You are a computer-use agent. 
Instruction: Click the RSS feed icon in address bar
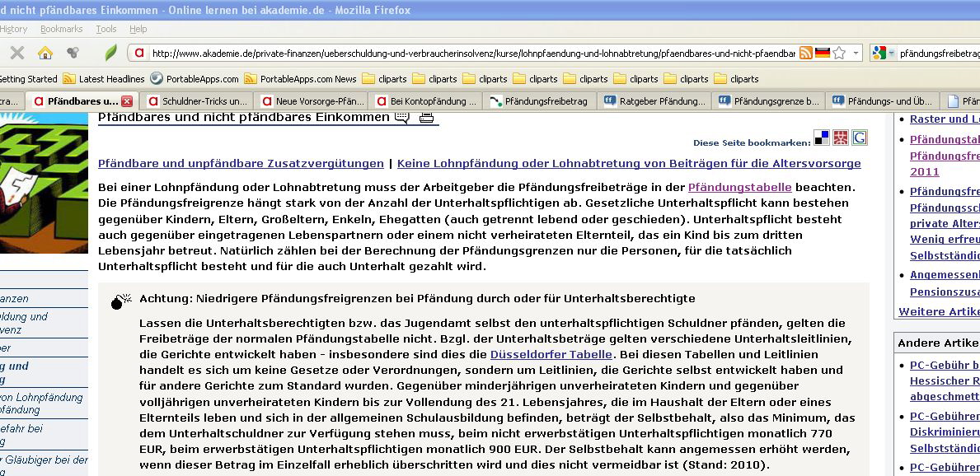tap(805, 52)
